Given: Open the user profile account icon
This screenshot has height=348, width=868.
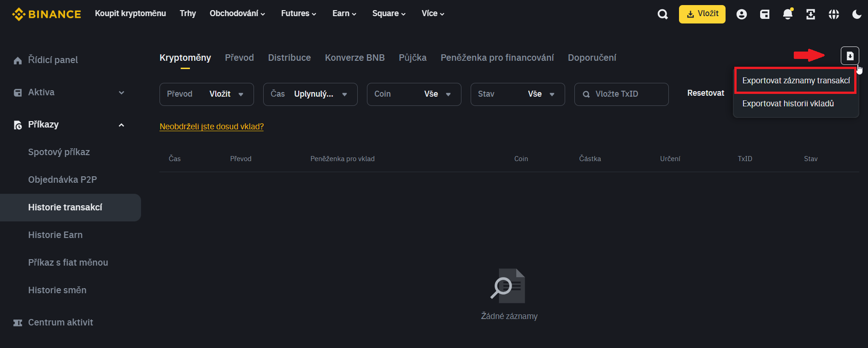Looking at the screenshot, I should click(741, 14).
